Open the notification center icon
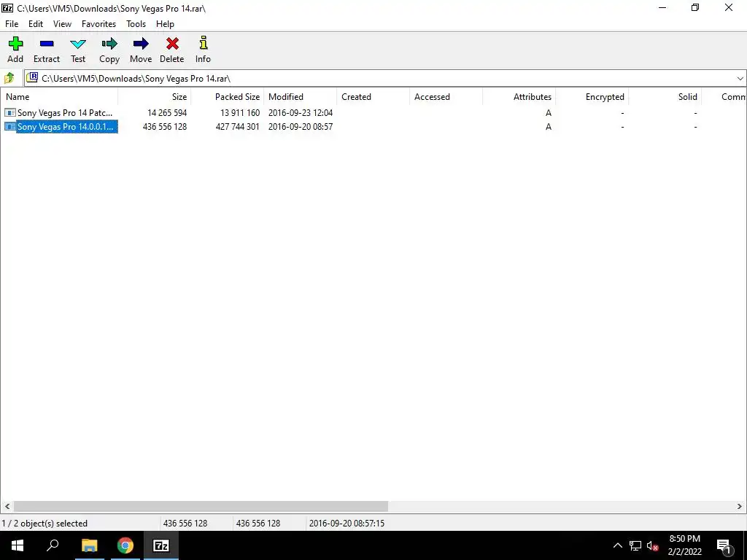This screenshot has width=747, height=560. [724, 545]
